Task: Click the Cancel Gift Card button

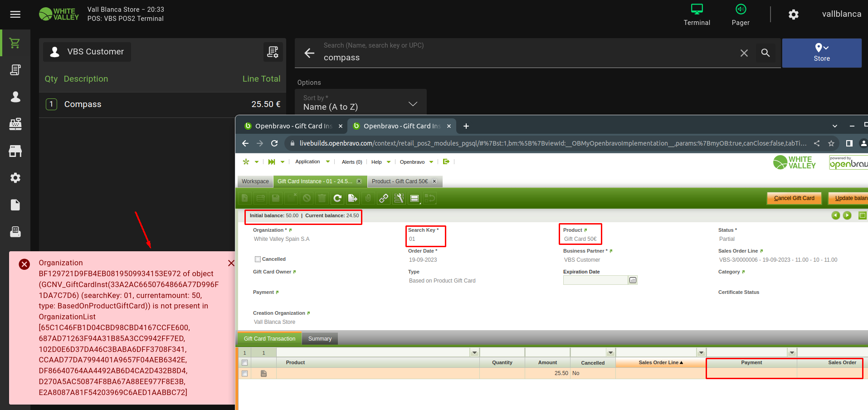Action: click(x=794, y=198)
